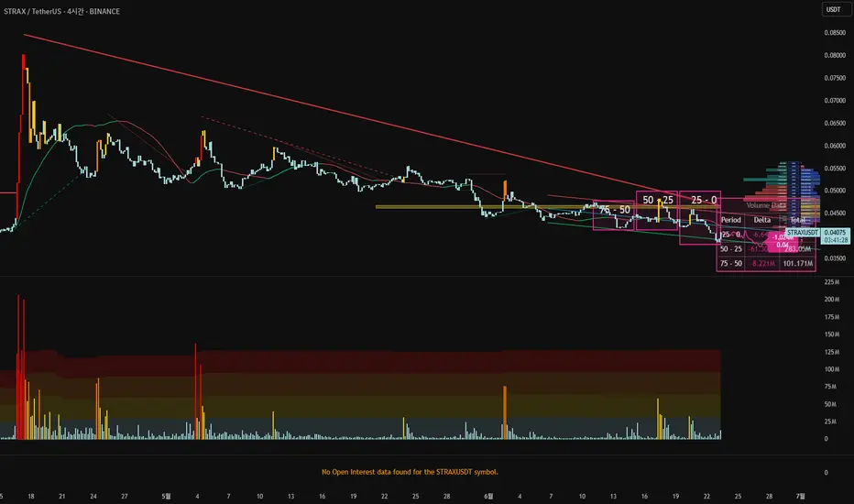Select the '50 - 25' chart box label

click(x=657, y=200)
